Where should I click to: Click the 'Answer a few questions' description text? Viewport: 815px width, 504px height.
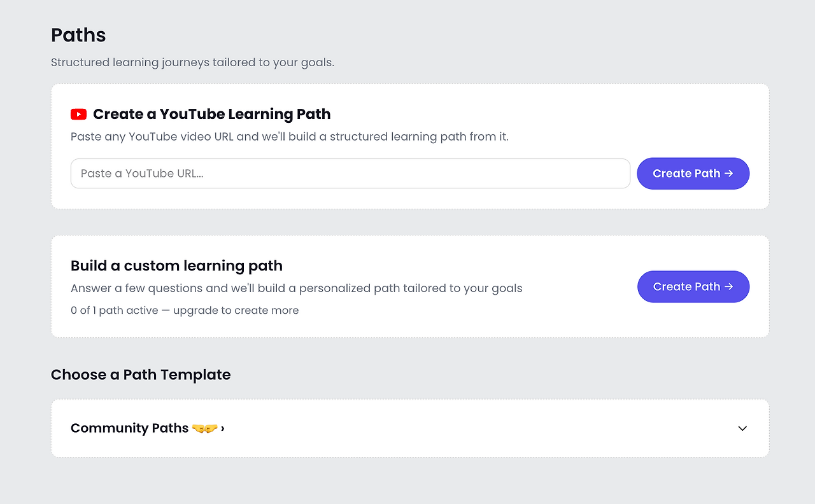pos(297,288)
